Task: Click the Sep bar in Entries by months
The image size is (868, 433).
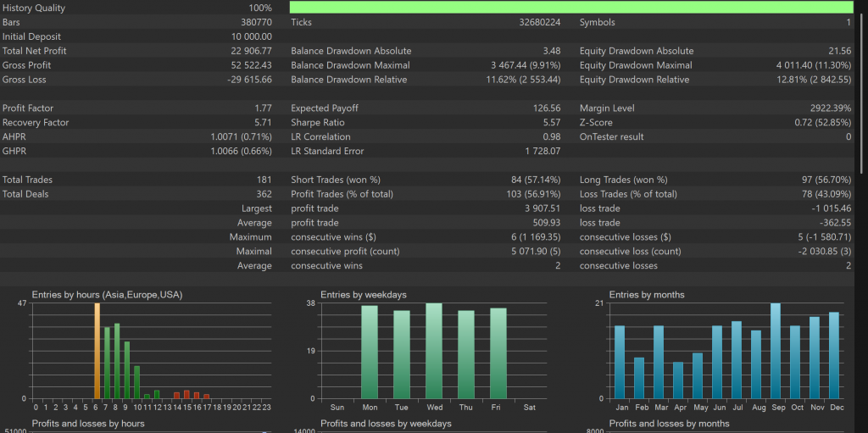Action: pos(776,351)
